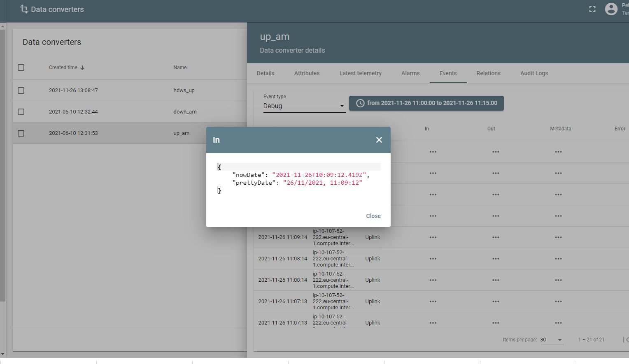
Task: Click the prettyDate value in JSON
Action: click(323, 183)
